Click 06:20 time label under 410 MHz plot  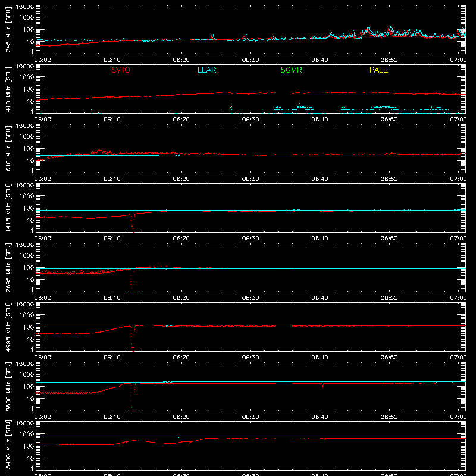click(181, 120)
